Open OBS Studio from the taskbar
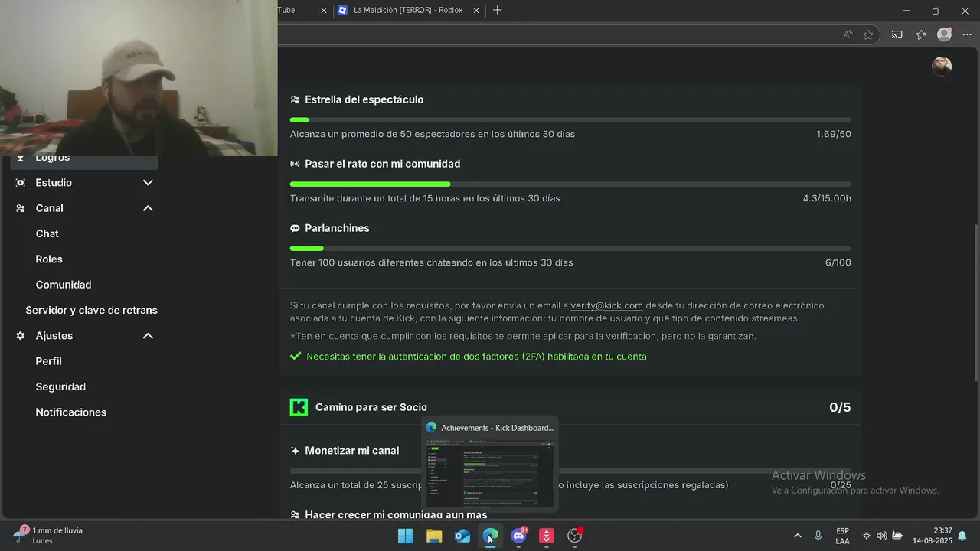 575,536
